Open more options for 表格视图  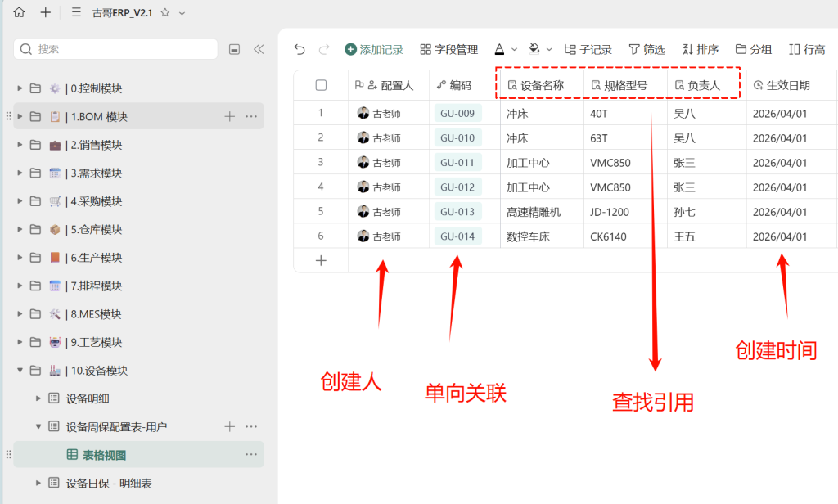pos(251,454)
